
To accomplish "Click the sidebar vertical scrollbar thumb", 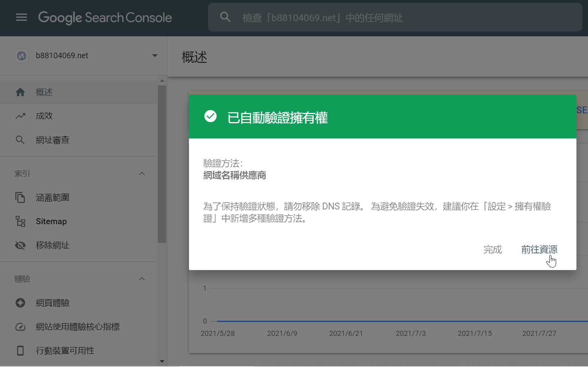I will point(162,164).
